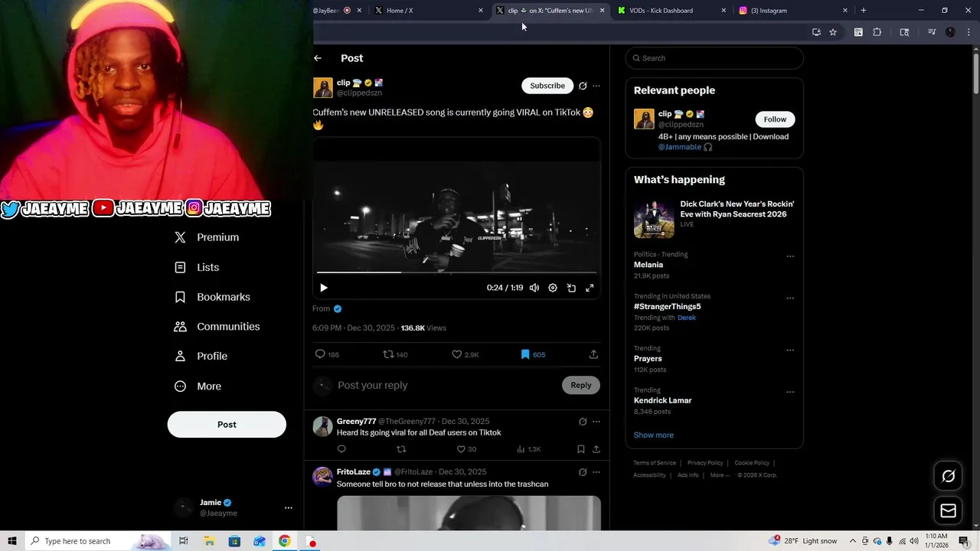Screen dimensions: 980x551
Task: Open the Chrome extensions puzzle icon
Action: click(877, 32)
